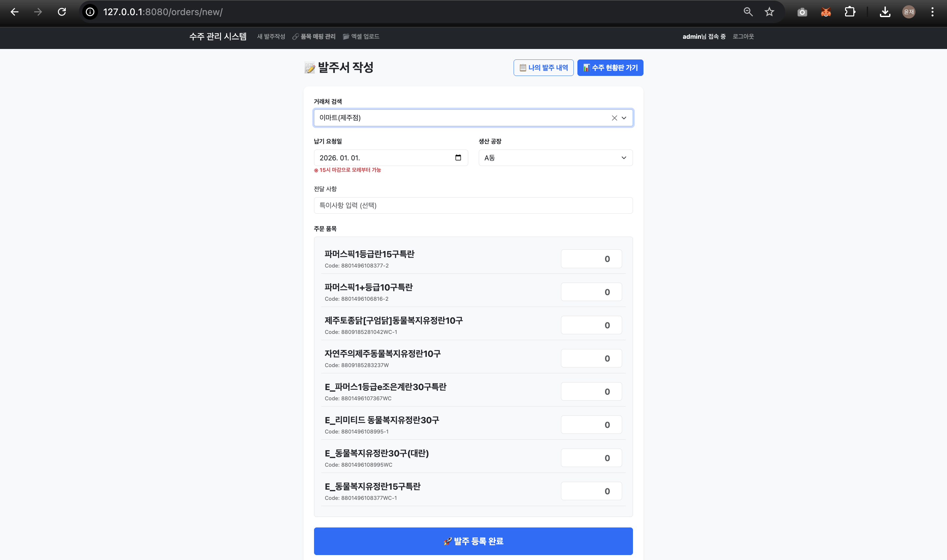The width and height of the screenshot is (947, 560).
Task: Reload the page with refresh icon
Action: click(x=62, y=12)
